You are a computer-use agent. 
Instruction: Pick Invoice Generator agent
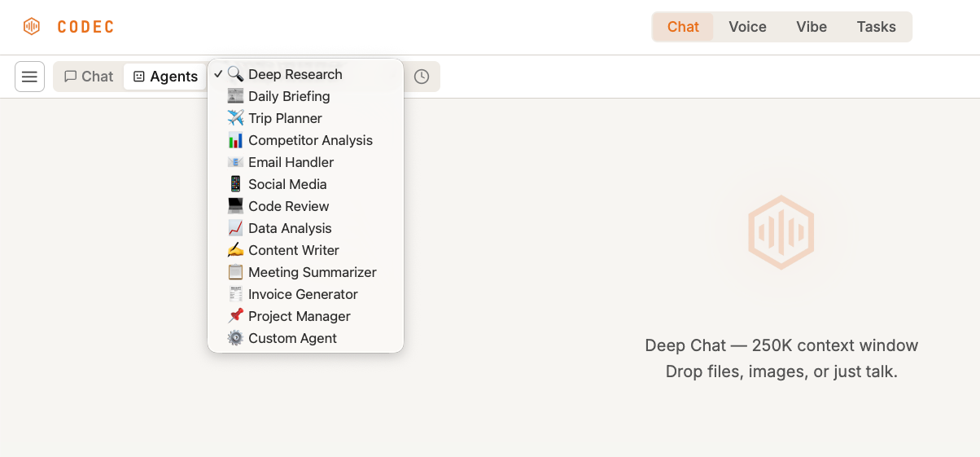pyautogui.click(x=305, y=294)
